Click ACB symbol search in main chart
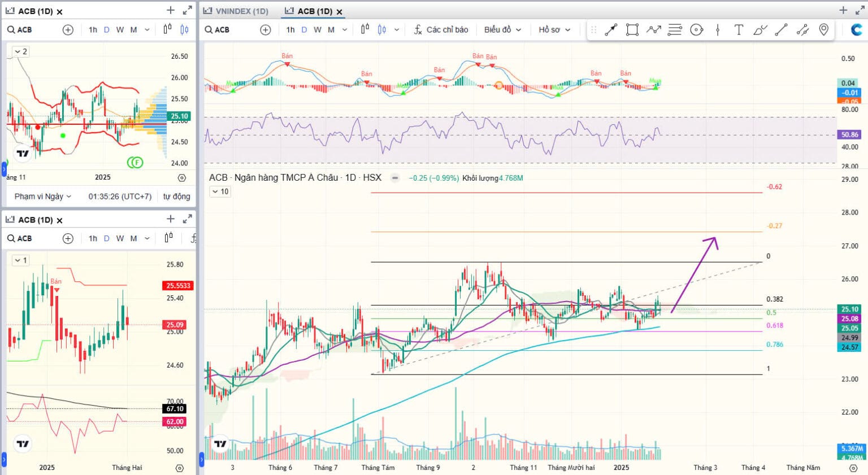Image resolution: width=868 pixels, height=475 pixels. tap(218, 30)
